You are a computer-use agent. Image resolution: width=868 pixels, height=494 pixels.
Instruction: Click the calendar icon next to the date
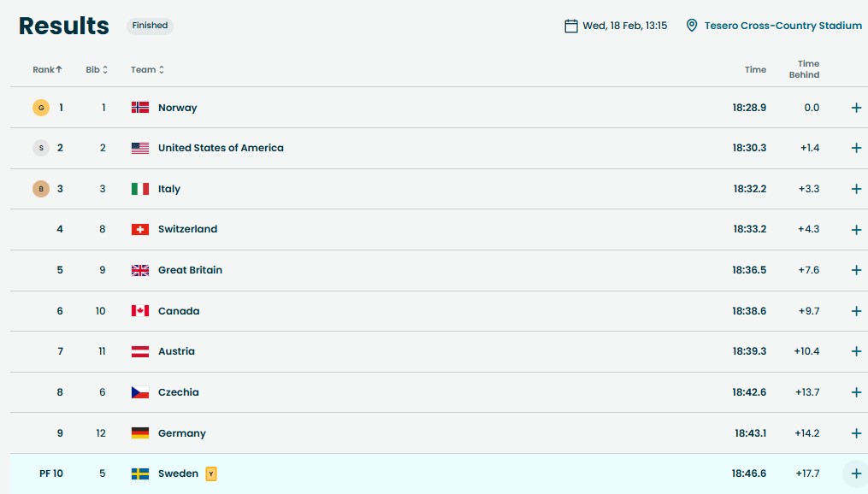[x=571, y=26]
